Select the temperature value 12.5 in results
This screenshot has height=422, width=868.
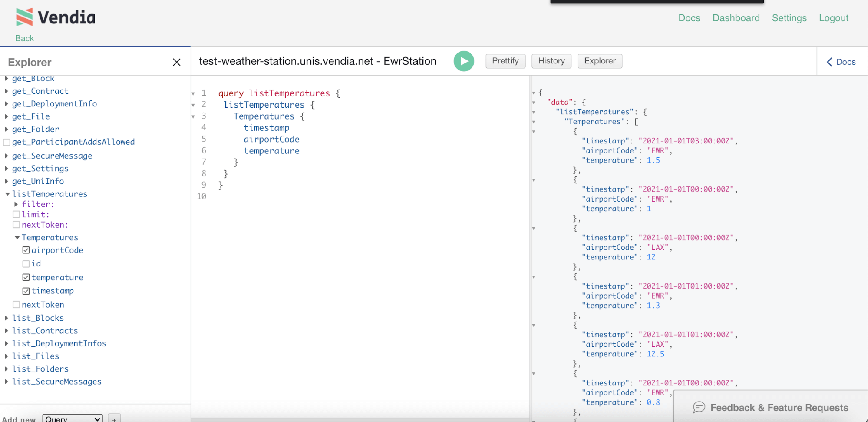click(655, 354)
